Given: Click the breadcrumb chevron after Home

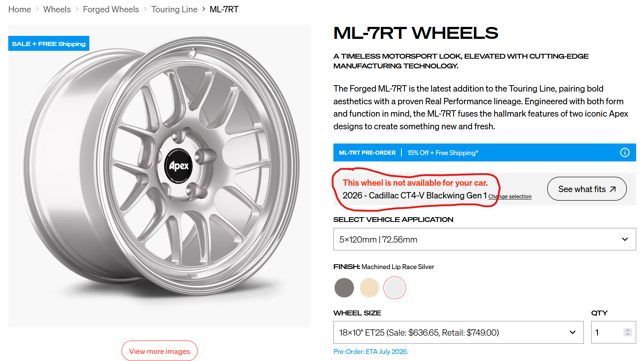Looking at the screenshot, I should point(37,9).
